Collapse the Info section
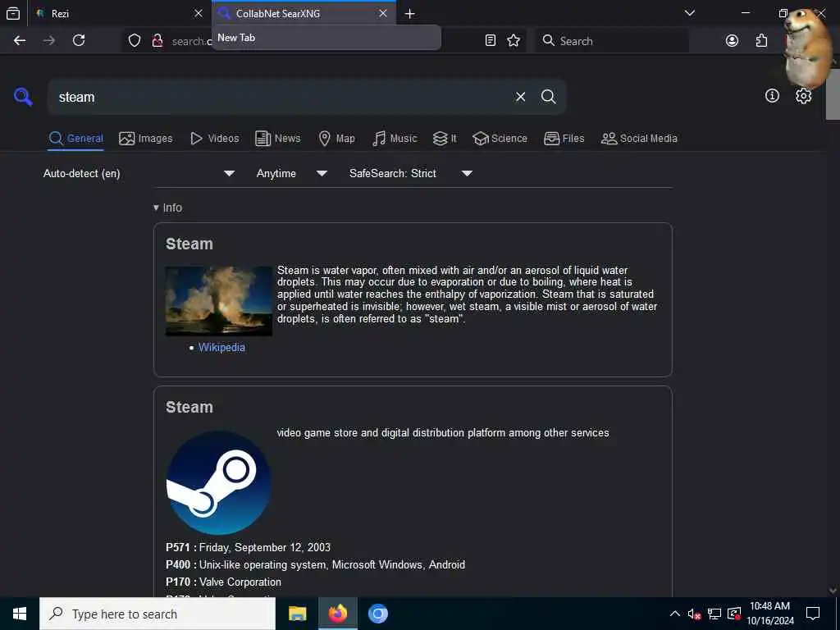Viewport: 840px width, 630px height. click(167, 208)
